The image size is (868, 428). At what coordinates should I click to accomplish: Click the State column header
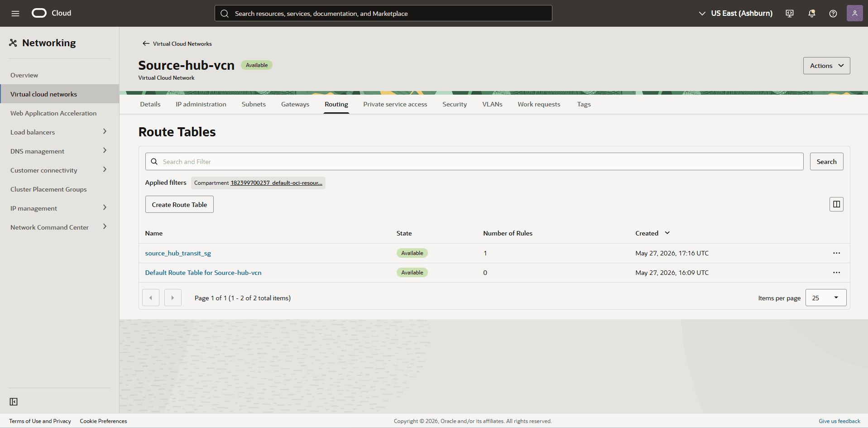404,233
